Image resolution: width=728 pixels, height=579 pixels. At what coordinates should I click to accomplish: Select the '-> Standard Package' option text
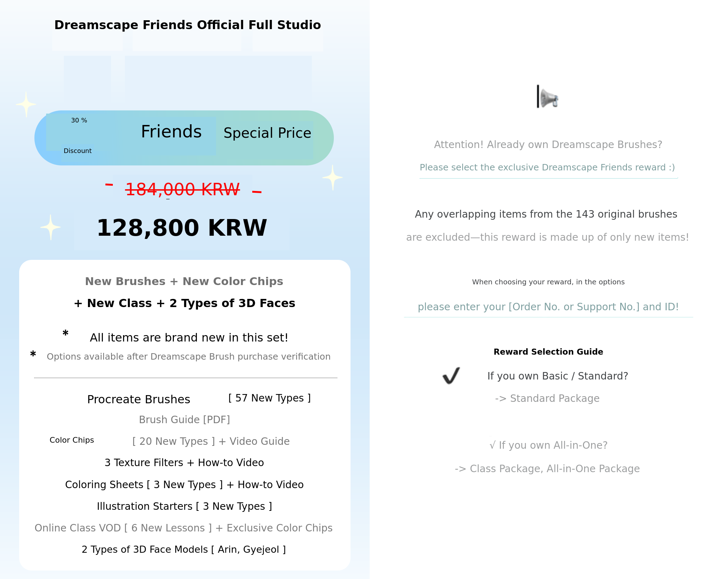(547, 398)
